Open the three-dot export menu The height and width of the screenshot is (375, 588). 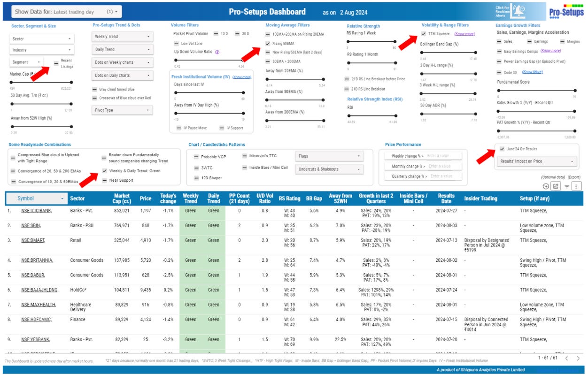click(x=577, y=186)
